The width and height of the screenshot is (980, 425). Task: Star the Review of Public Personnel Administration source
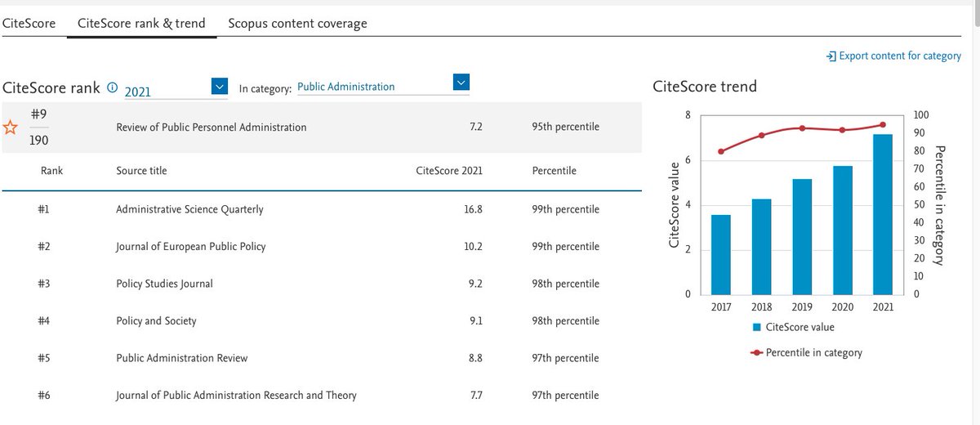point(11,127)
